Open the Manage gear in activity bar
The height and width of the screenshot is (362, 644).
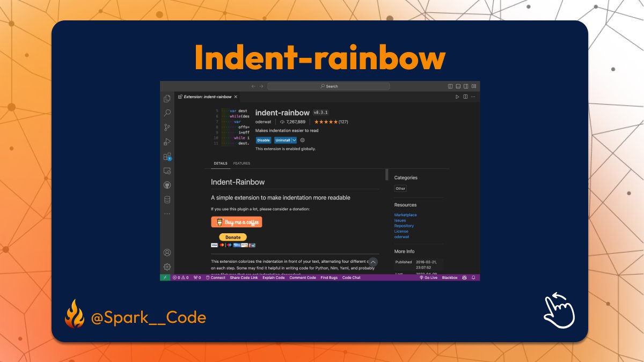pos(167,267)
